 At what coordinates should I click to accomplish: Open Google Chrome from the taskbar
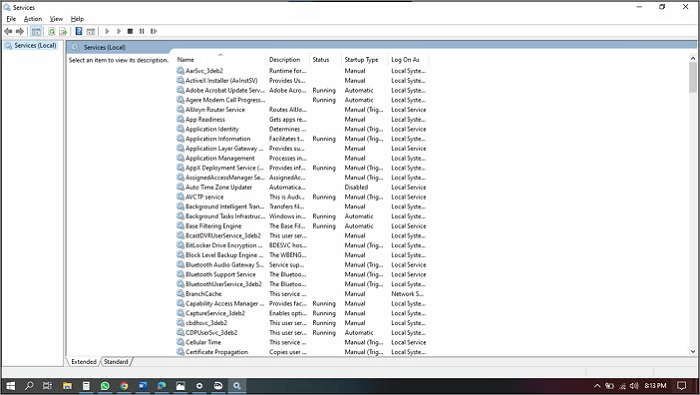pos(124,386)
